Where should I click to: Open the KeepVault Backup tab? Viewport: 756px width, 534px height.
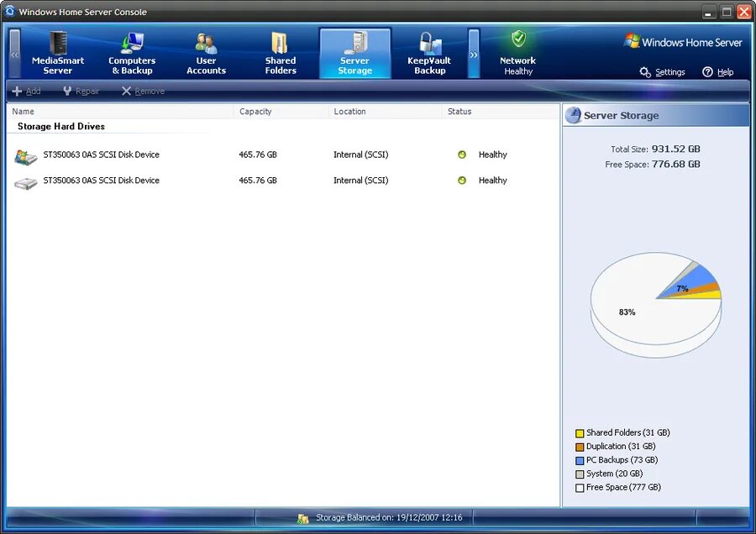pos(429,53)
